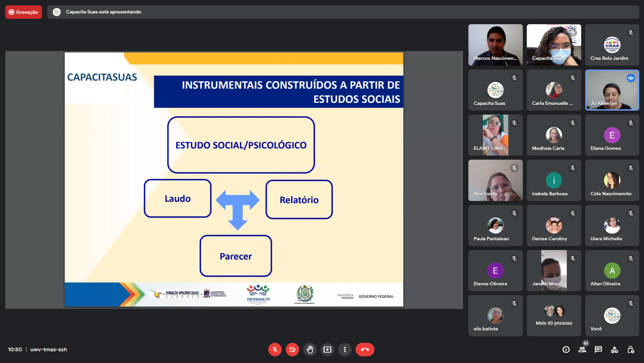The width and height of the screenshot is (644, 363).
Task: Open the Activities icon
Action: pyautogui.click(x=614, y=350)
